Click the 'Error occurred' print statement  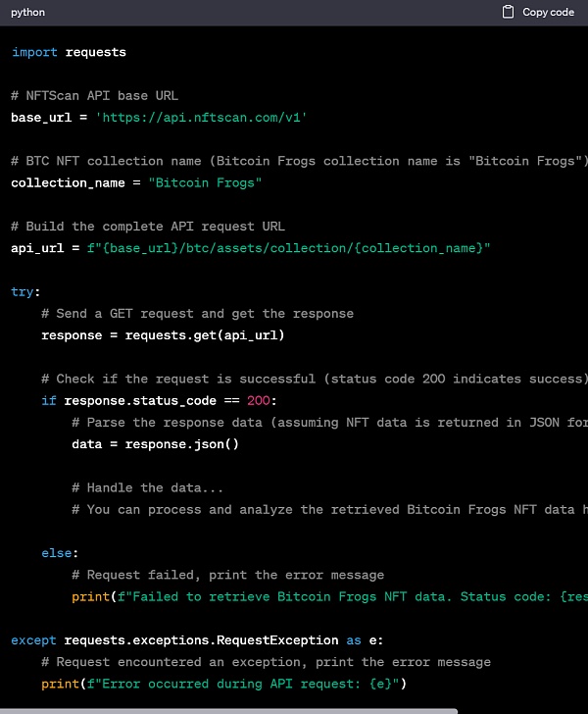223,684
